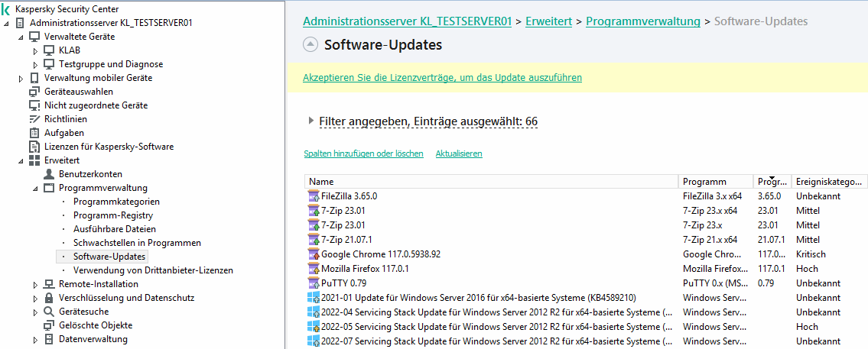This screenshot has height=349, width=868.
Task: Collapse the Programmverwaltung tree node
Action: point(35,189)
